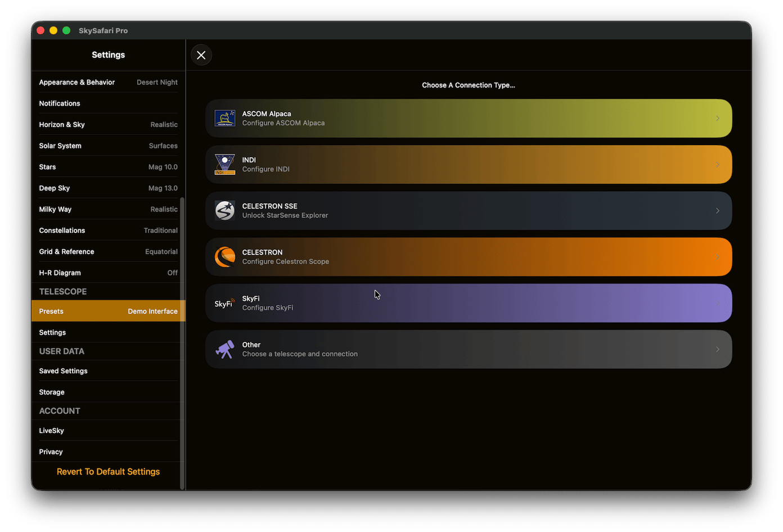Open the Storage settings item
This screenshot has width=783, height=532.
(108, 392)
